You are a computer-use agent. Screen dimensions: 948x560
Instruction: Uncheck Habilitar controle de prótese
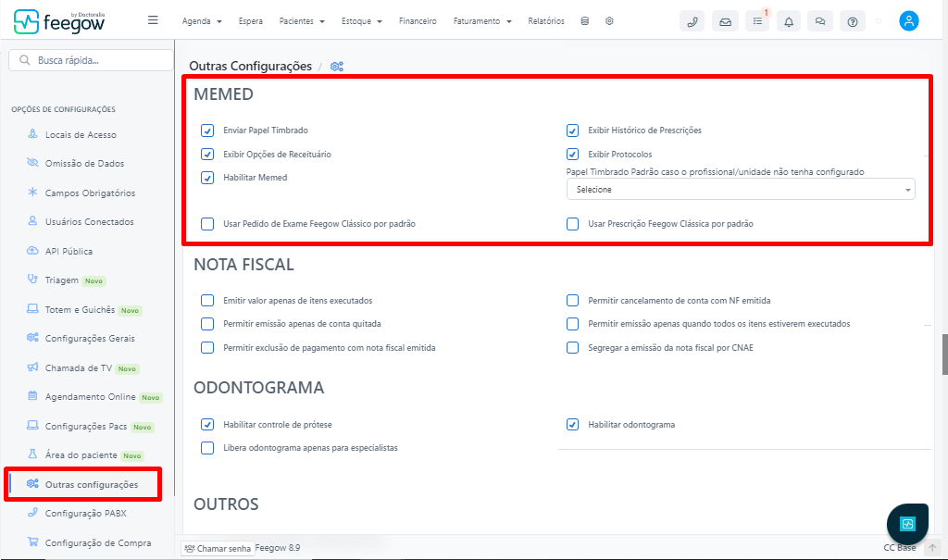point(207,425)
